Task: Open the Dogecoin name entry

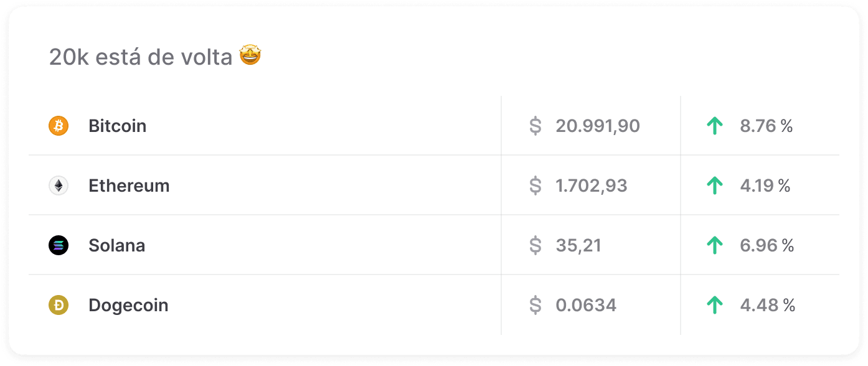Action: click(x=127, y=305)
